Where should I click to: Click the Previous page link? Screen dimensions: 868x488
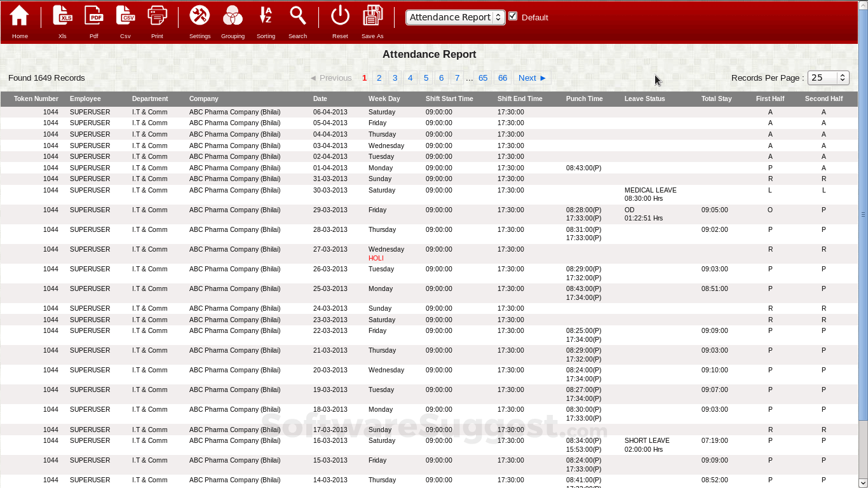(x=330, y=78)
